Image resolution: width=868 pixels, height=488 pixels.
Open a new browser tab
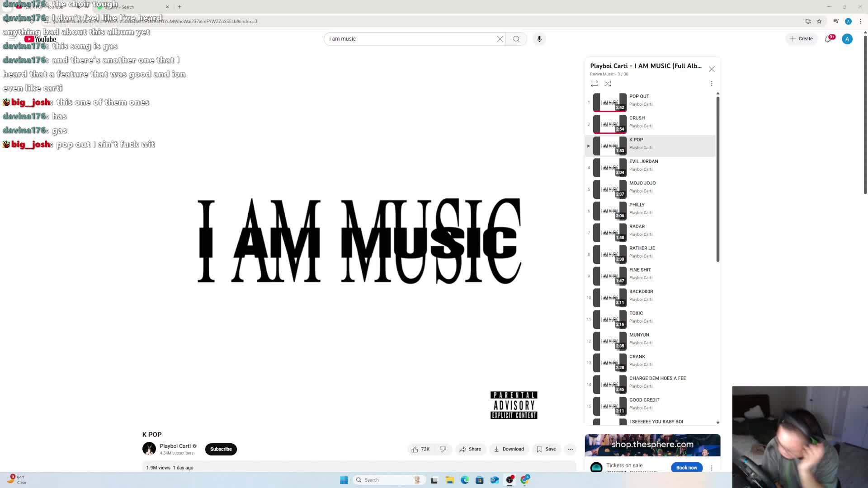(x=179, y=7)
